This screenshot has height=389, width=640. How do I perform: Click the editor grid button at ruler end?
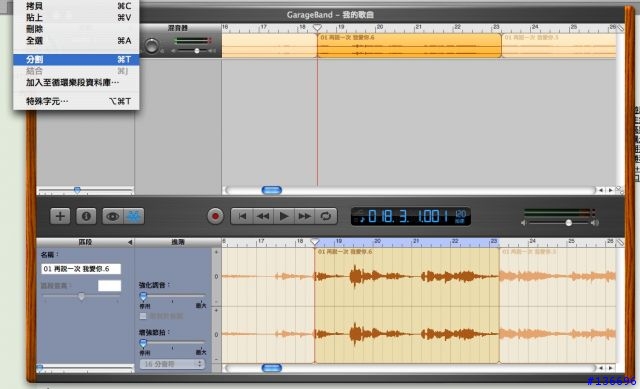(x=620, y=242)
